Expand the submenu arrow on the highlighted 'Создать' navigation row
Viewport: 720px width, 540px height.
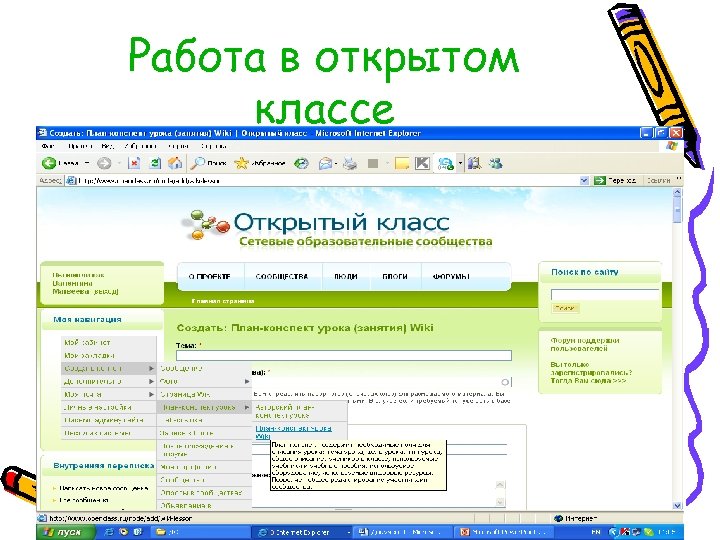click(151, 368)
